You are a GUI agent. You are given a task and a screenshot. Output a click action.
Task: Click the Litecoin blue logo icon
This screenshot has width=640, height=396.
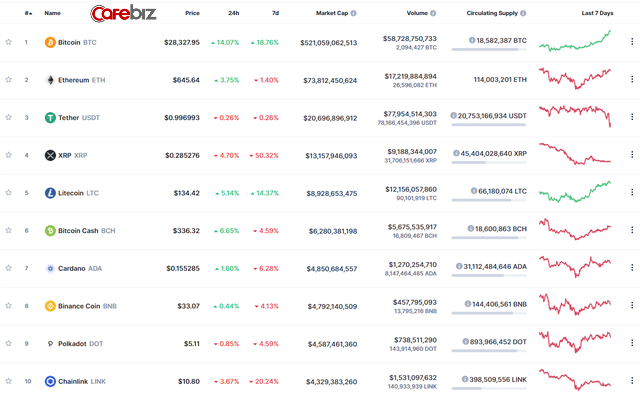coord(50,193)
